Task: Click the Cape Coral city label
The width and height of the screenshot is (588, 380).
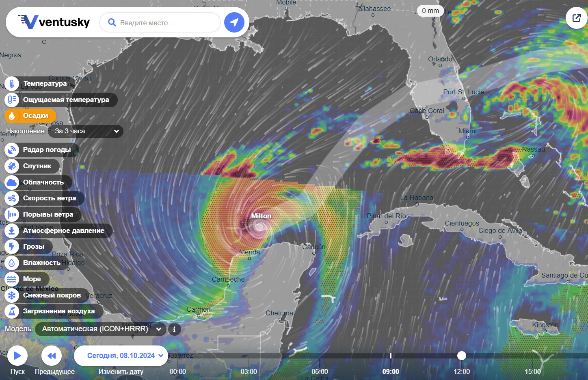Action: 427,111
